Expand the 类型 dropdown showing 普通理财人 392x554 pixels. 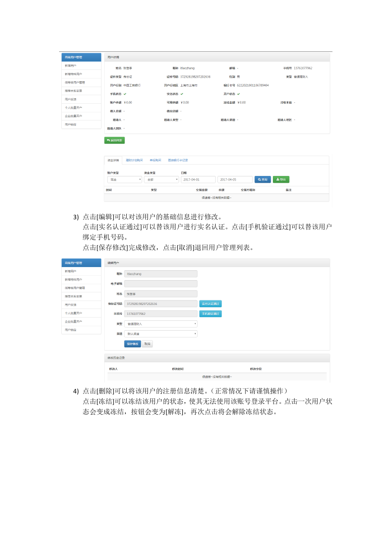point(161,324)
